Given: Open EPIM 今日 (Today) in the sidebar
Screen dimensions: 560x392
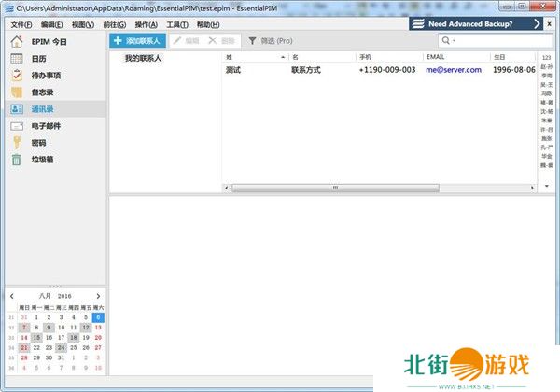Looking at the screenshot, I should coord(50,42).
